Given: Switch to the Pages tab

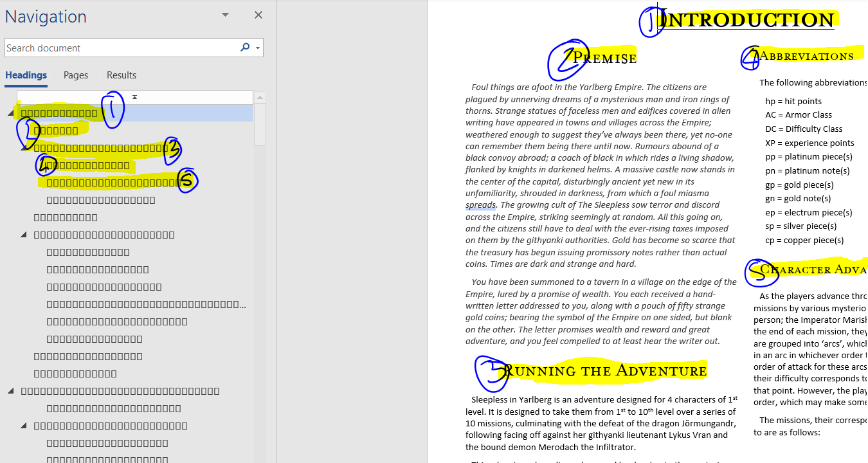Looking at the screenshot, I should 76,75.
